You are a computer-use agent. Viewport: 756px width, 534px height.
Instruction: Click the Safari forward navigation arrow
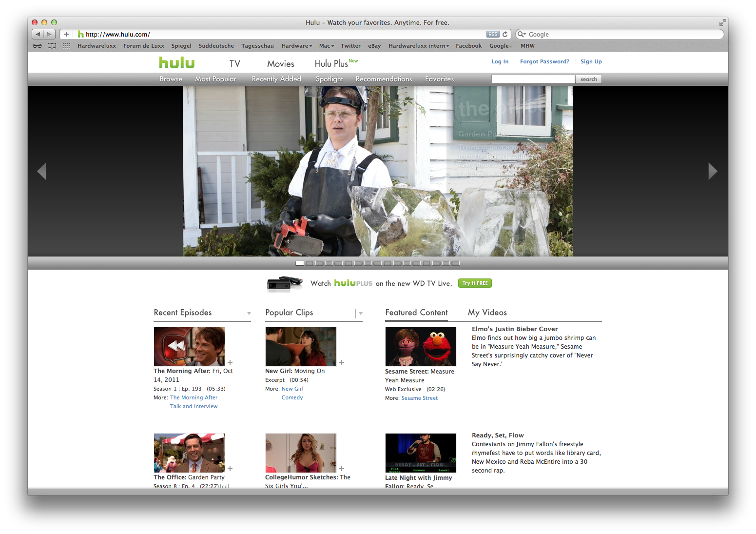50,34
